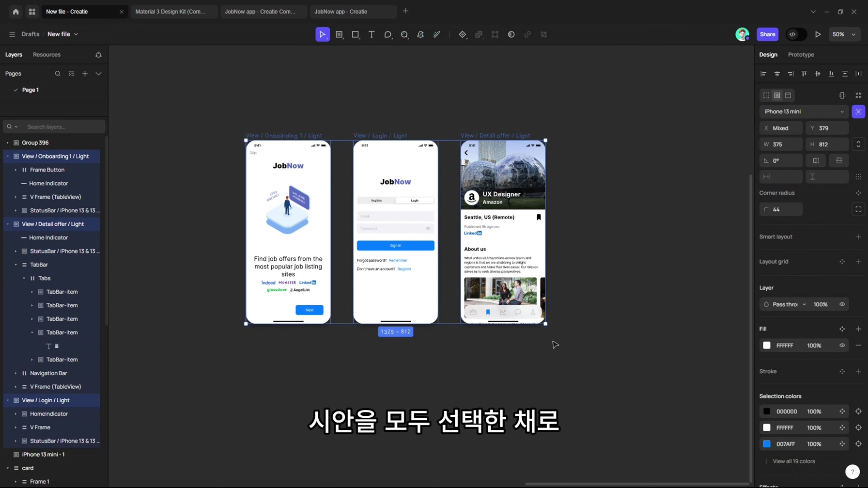Click the 000000 selection color swatch

pos(767,411)
